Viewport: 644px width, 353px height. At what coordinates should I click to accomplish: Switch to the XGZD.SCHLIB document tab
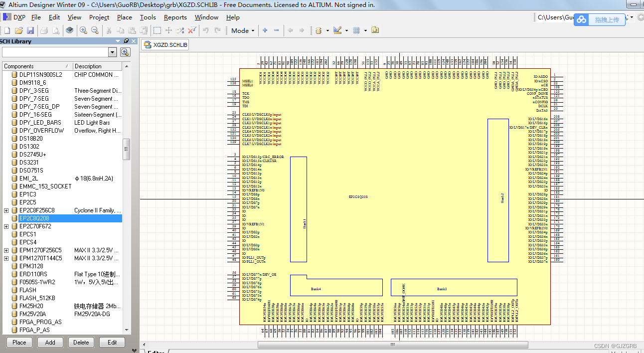[x=164, y=44]
